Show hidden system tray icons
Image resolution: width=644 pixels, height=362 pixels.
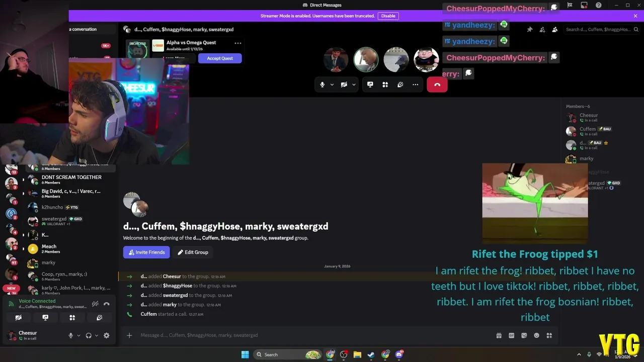click(x=579, y=354)
